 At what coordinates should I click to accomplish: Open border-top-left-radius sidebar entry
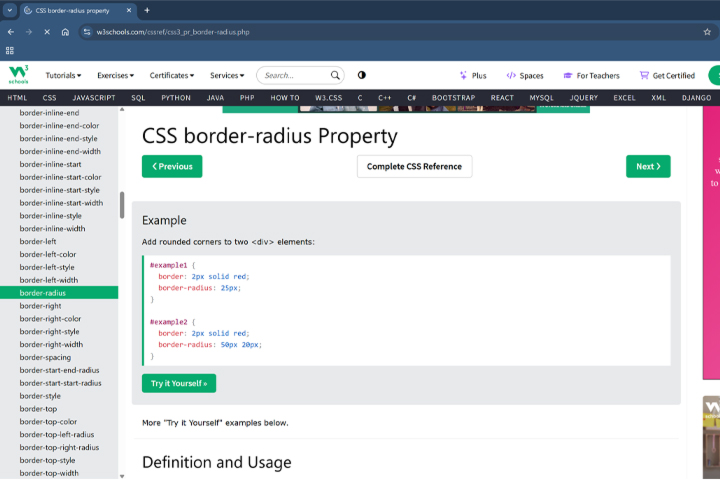56,434
